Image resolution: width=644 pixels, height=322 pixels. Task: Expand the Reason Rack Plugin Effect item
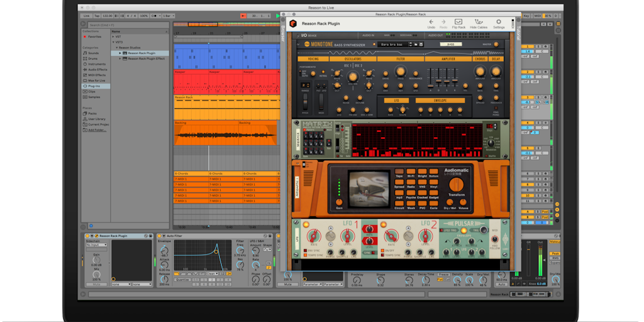tap(120, 58)
